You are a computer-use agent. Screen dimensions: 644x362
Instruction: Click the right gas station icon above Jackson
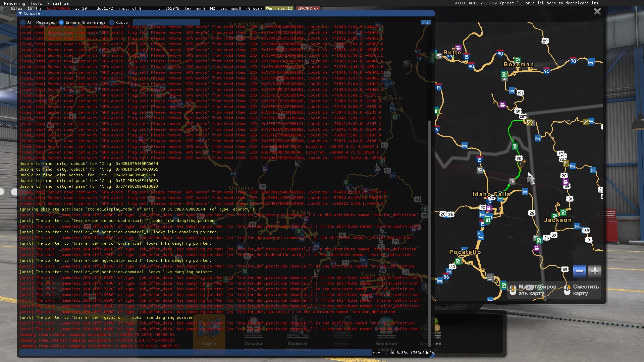coord(563,212)
